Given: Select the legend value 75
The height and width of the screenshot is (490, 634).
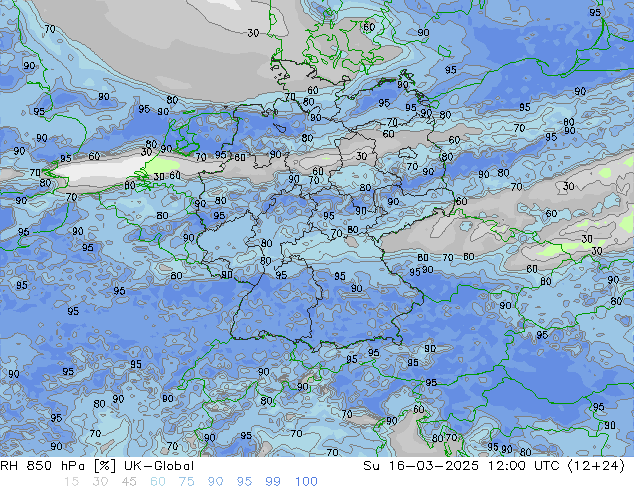Looking at the screenshot, I should pyautogui.click(x=186, y=482).
